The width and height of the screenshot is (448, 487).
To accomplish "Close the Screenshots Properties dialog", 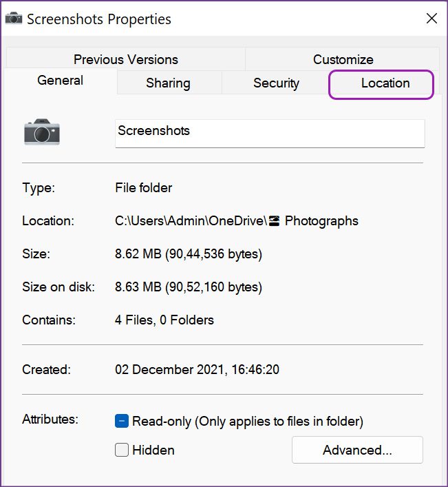I will pos(431,19).
